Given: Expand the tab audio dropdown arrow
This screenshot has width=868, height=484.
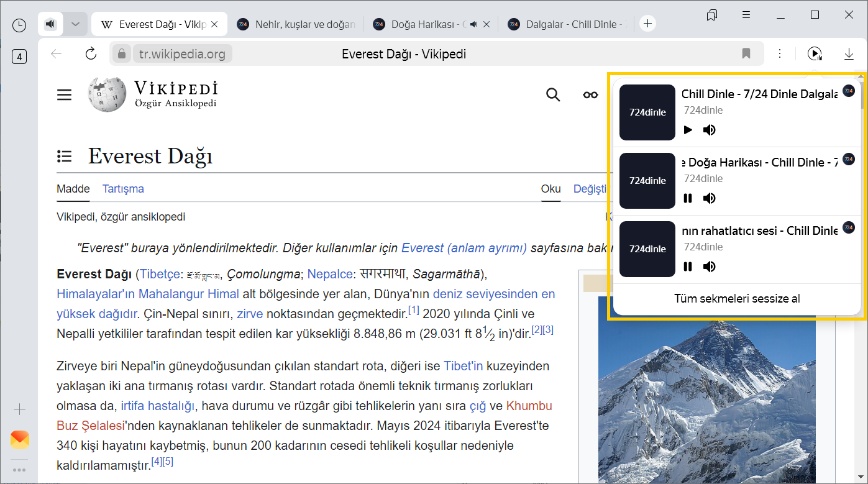Looking at the screenshot, I should (75, 24).
